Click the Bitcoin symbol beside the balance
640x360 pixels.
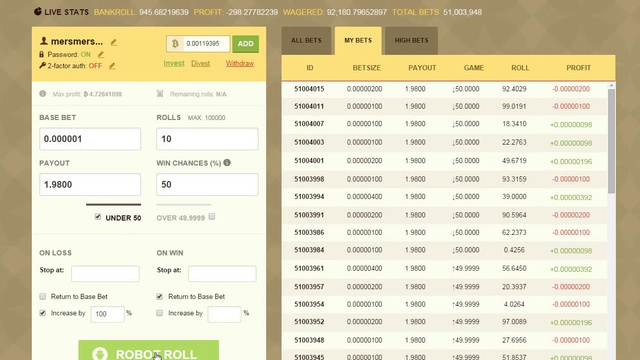(175, 44)
